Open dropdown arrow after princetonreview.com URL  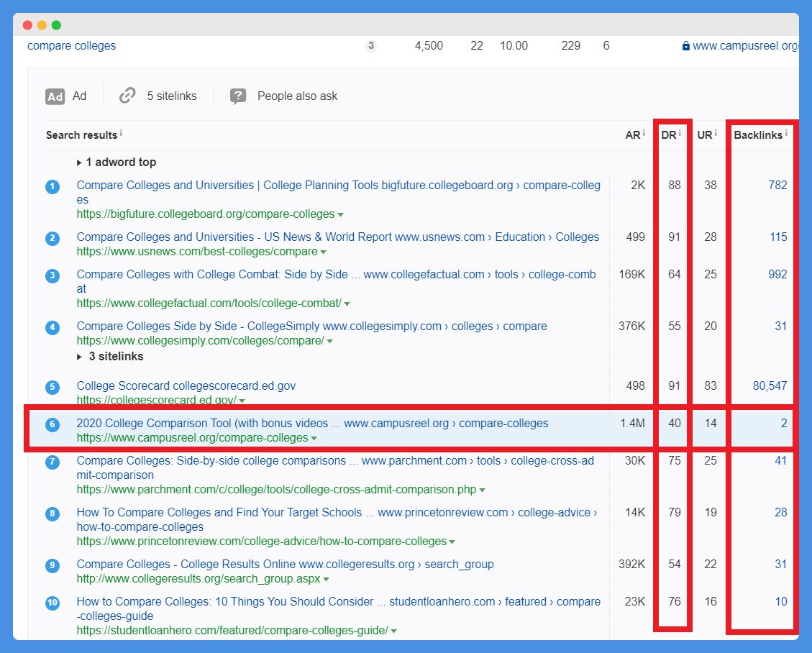coord(452,542)
